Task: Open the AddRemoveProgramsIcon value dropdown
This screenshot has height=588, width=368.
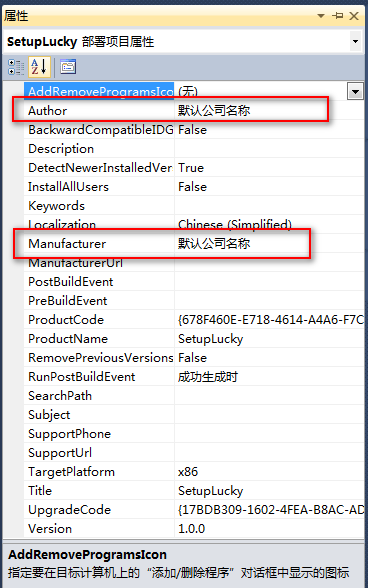Action: coord(355,91)
